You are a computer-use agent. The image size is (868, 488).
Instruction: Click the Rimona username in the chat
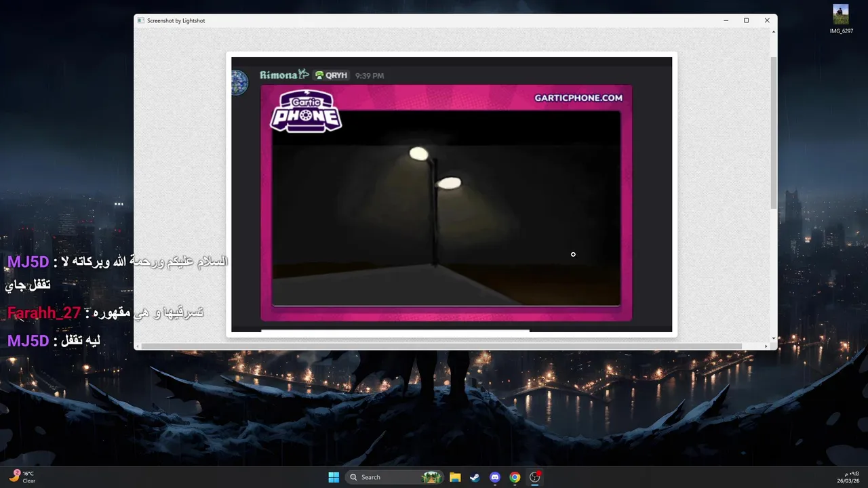click(284, 75)
